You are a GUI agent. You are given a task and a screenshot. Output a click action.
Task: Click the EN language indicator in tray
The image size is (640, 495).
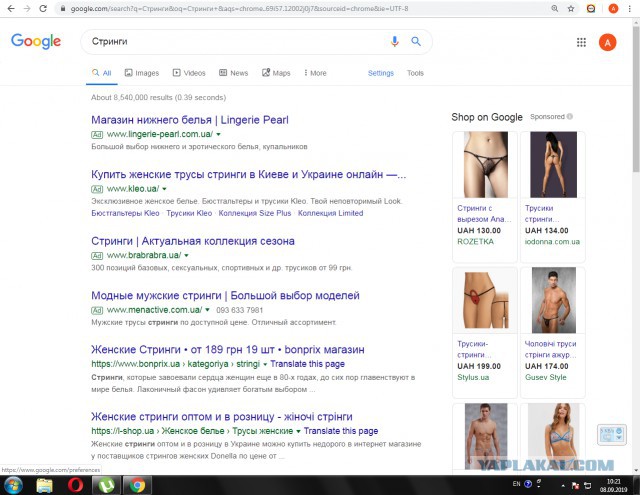pos(516,484)
